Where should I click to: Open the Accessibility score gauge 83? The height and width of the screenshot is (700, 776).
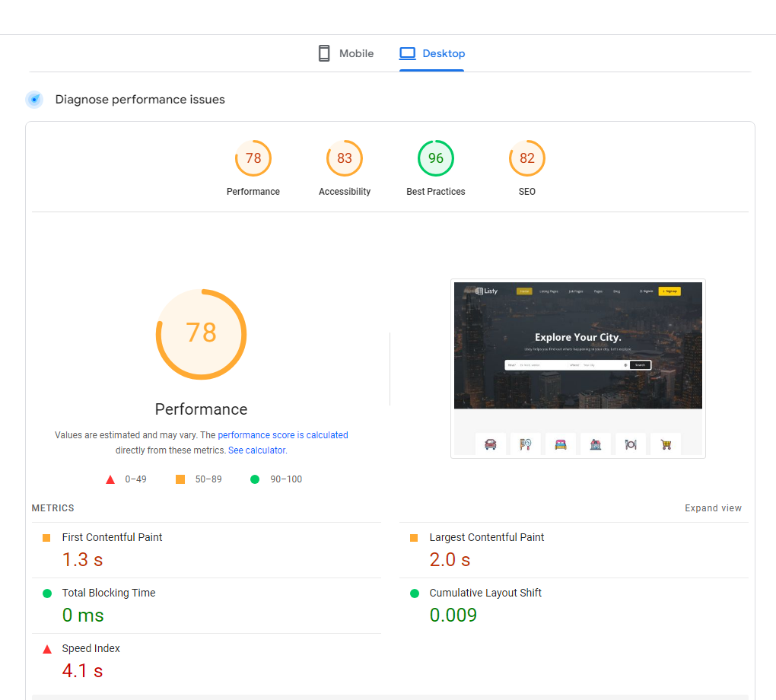345,158
